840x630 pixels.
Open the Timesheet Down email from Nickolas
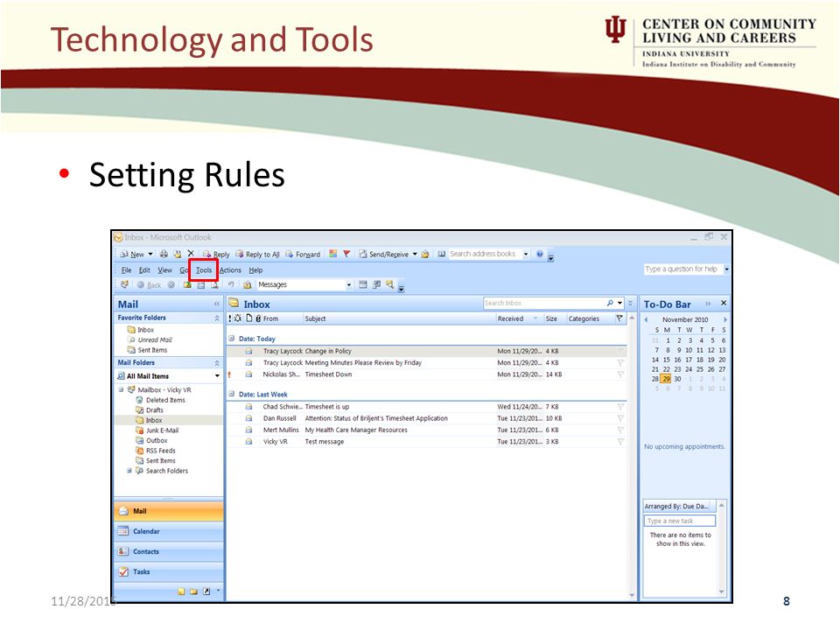pos(426,374)
